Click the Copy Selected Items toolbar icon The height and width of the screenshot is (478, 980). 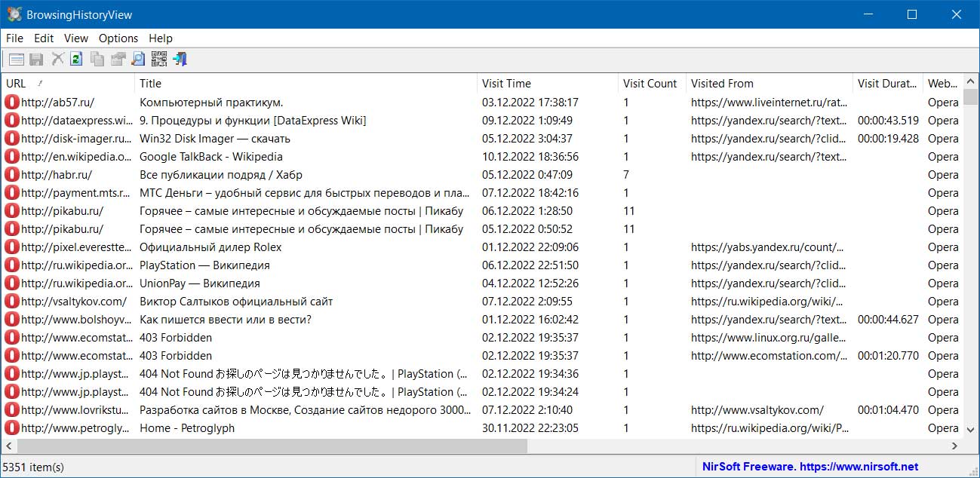click(97, 59)
